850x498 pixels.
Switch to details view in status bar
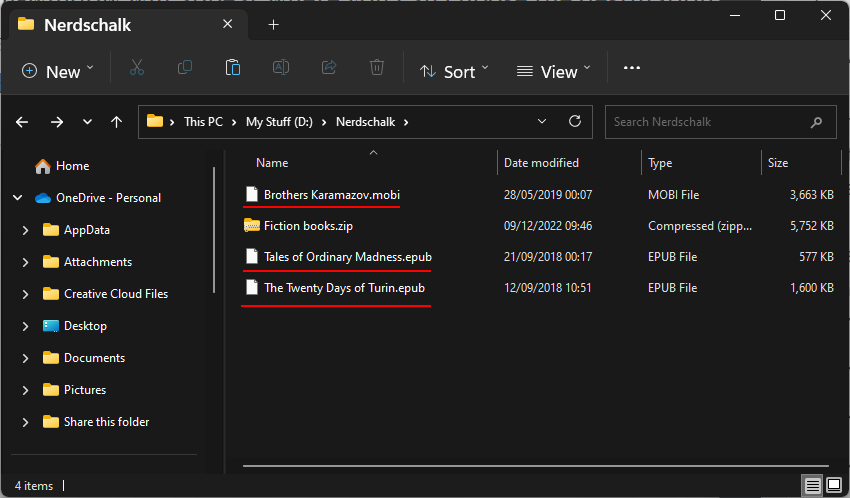(x=812, y=486)
